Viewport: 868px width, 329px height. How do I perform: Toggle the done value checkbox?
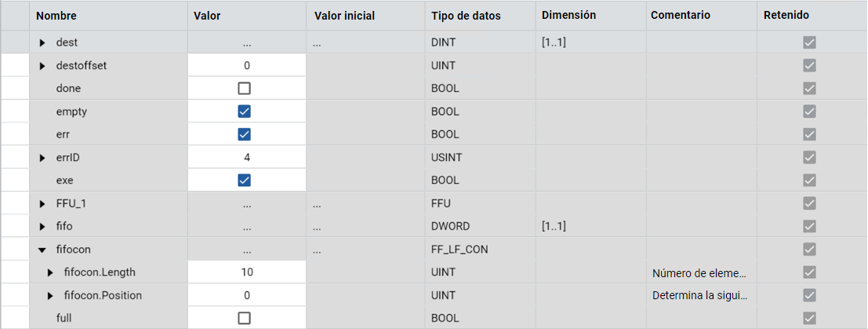tap(244, 88)
